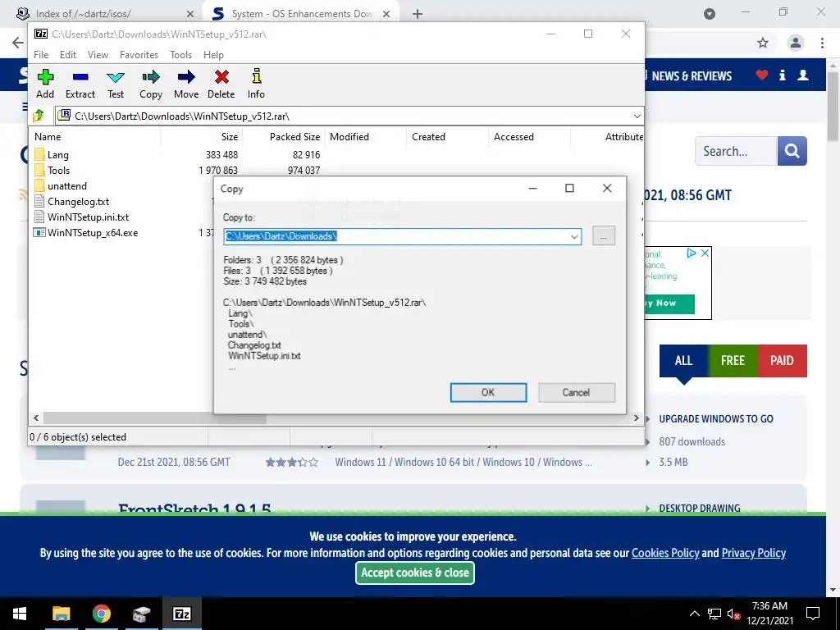
Task: Open the Help menu
Action: pos(213,55)
